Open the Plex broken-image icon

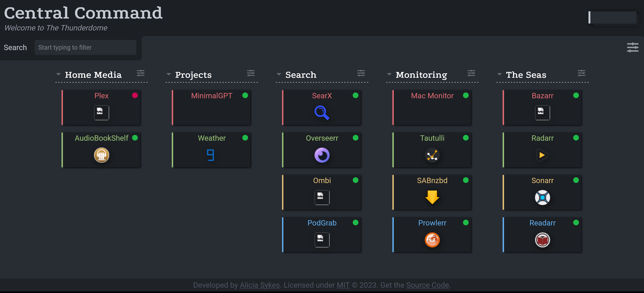click(101, 113)
